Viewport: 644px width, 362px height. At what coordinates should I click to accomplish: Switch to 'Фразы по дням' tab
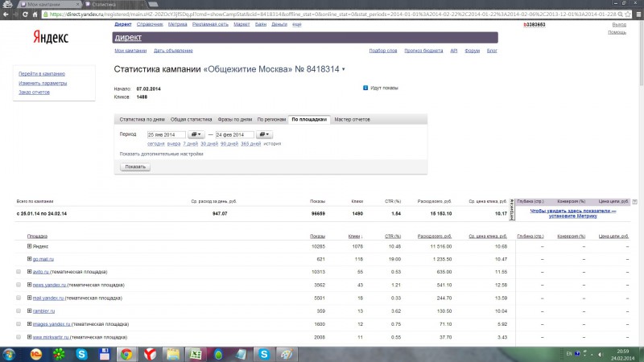(234, 119)
